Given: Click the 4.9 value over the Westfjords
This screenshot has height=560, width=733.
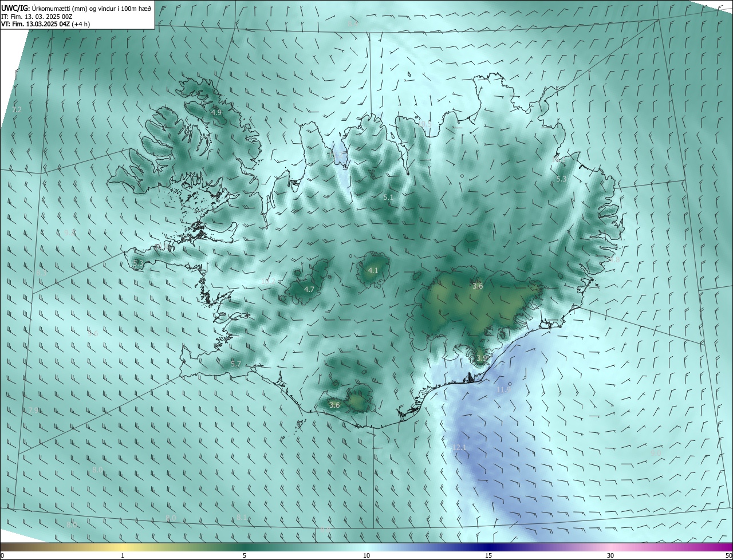Looking at the screenshot, I should [216, 113].
